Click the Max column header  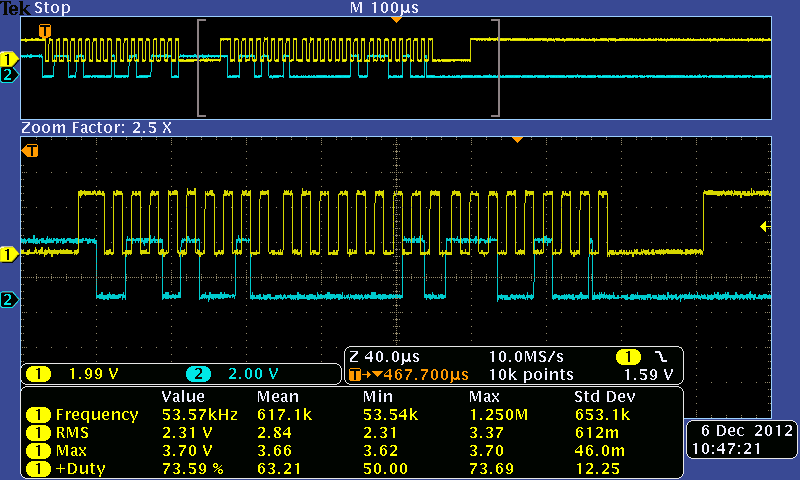tap(484, 397)
